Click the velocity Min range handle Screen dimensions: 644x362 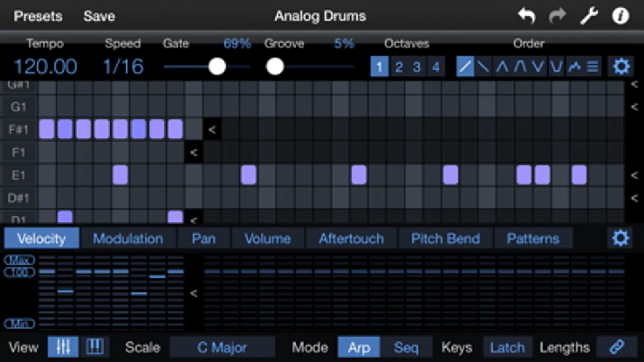19,323
